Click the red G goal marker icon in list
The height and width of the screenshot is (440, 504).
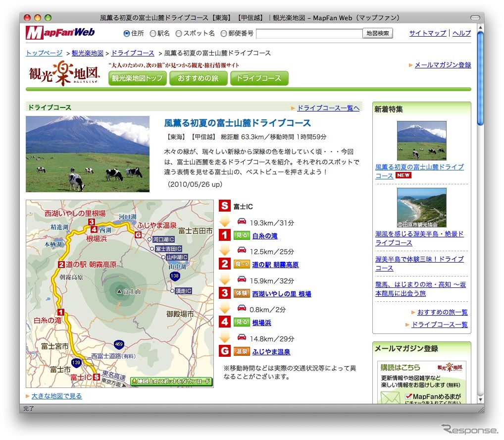point(224,351)
